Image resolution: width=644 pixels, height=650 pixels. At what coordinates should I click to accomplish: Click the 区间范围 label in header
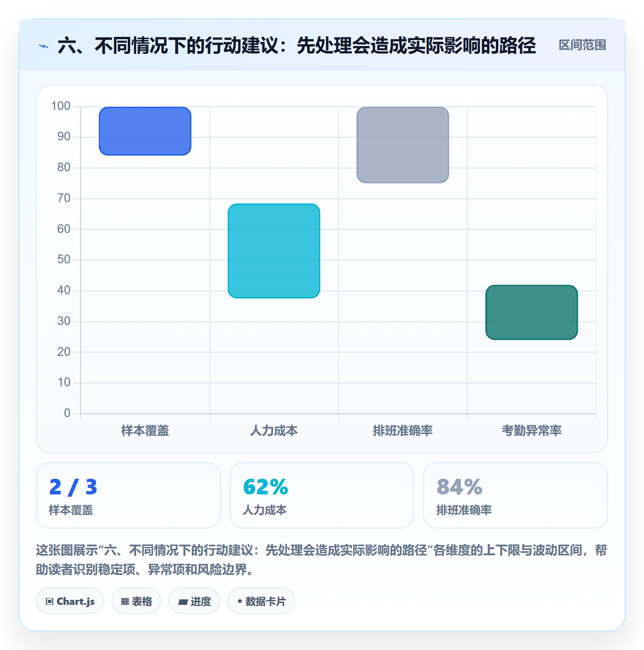(582, 45)
